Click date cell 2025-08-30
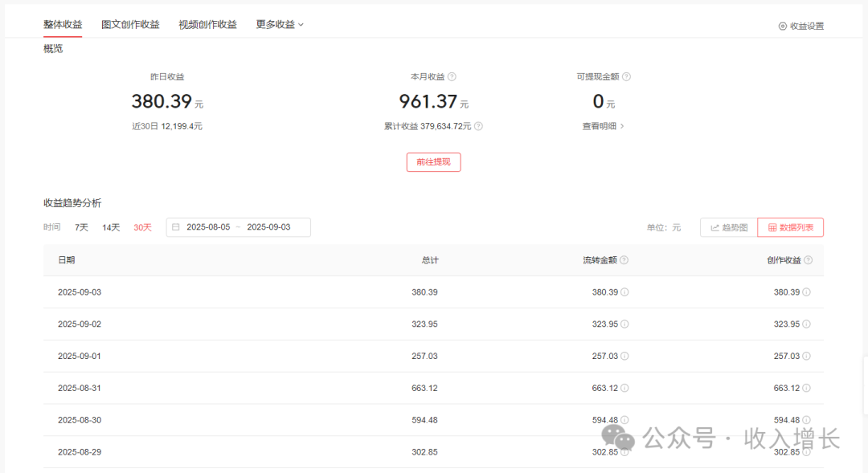The image size is (868, 473). [x=80, y=421]
